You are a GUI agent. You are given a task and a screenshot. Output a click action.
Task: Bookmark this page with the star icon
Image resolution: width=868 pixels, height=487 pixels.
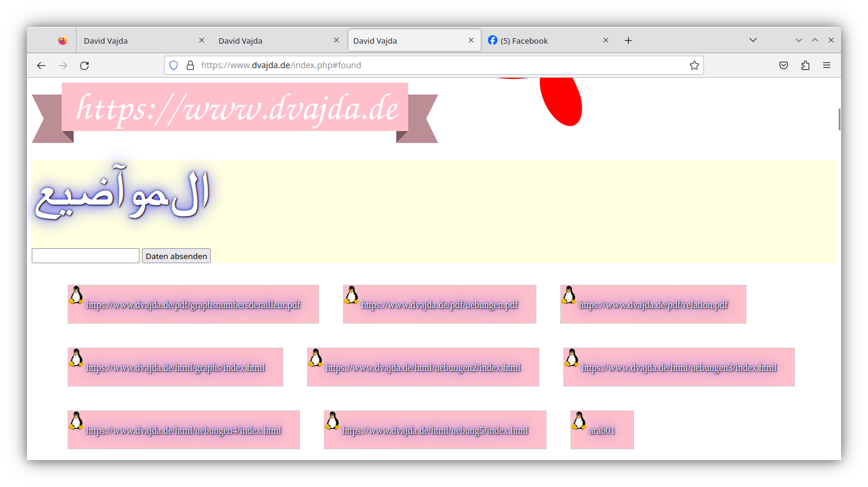(x=694, y=65)
